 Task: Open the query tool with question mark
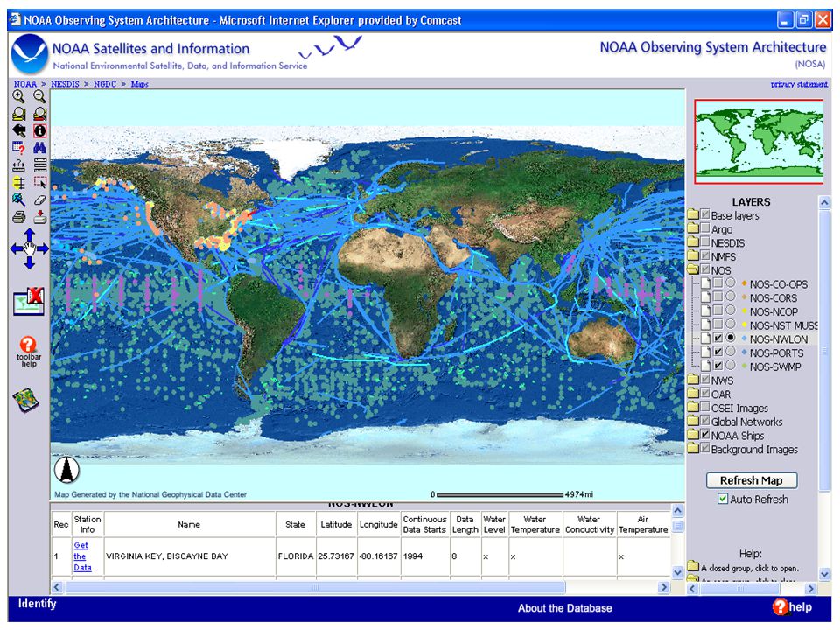pyautogui.click(x=18, y=148)
